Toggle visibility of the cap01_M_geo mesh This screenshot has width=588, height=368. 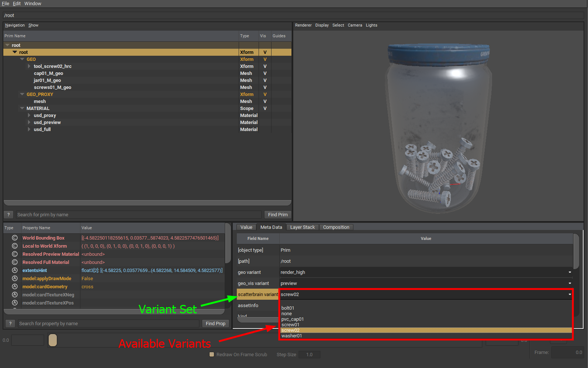pos(265,73)
